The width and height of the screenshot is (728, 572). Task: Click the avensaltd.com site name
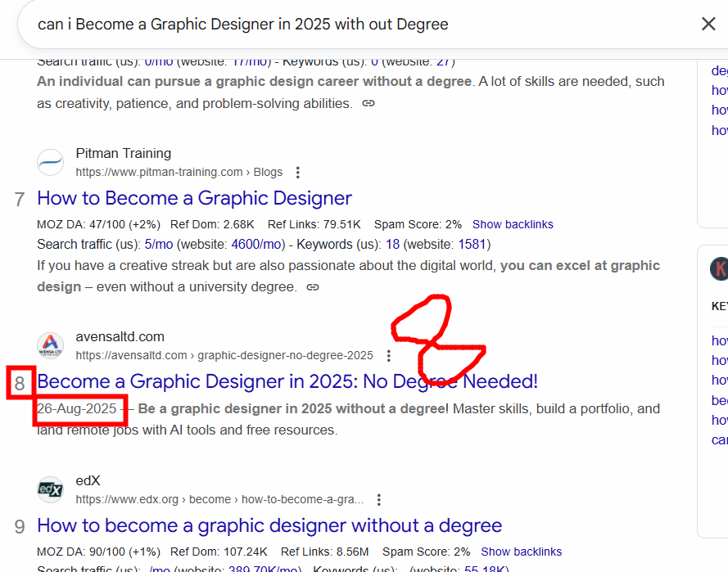click(x=120, y=336)
